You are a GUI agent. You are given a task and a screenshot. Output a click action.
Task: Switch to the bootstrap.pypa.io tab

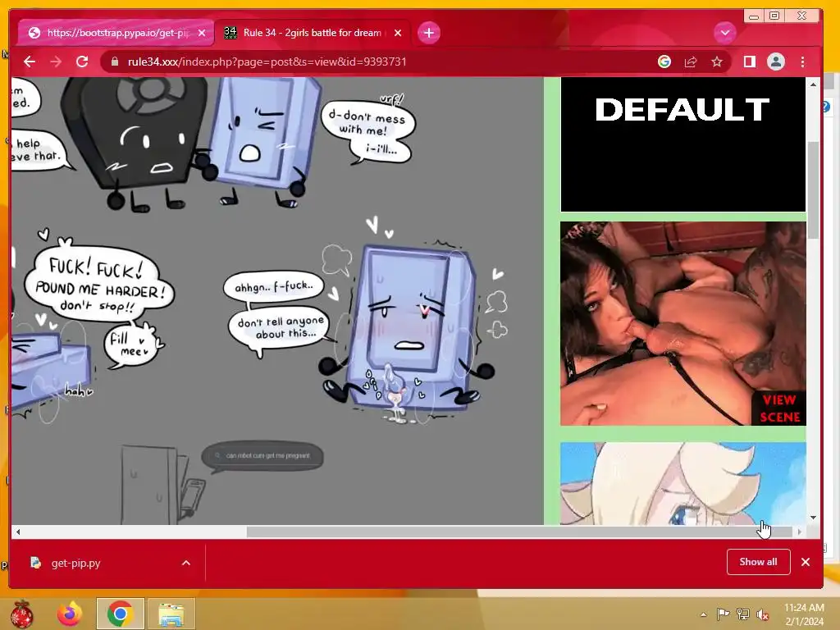coord(116,33)
